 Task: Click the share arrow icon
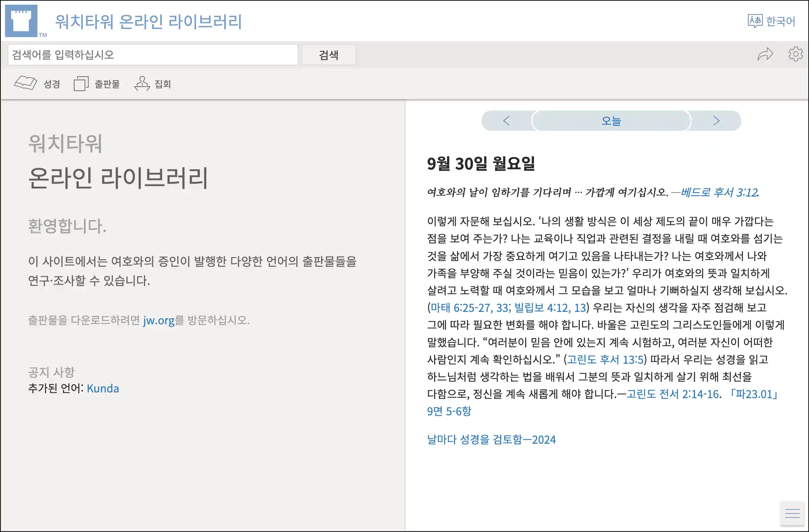click(x=765, y=54)
